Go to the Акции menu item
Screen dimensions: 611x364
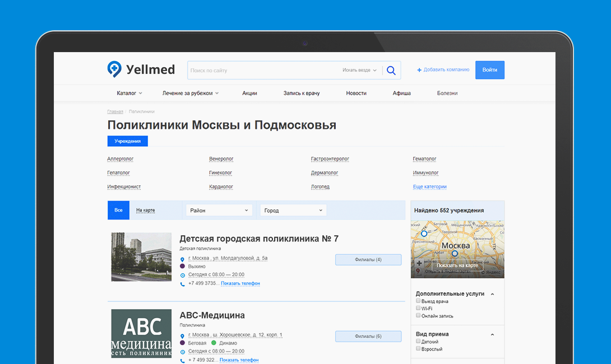(249, 93)
